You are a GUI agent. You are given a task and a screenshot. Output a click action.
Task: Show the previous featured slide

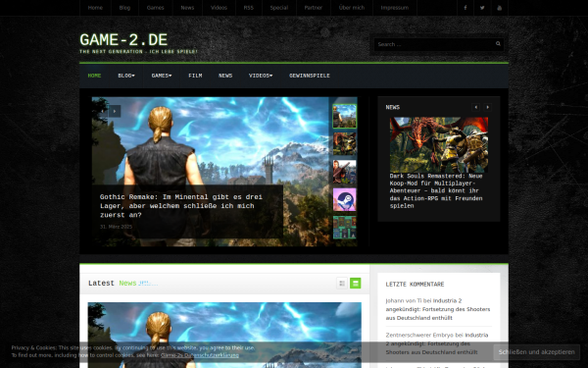coord(102,111)
